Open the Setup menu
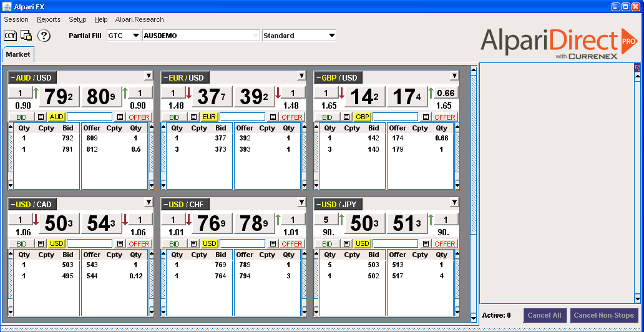The image size is (644, 332). pyautogui.click(x=77, y=19)
